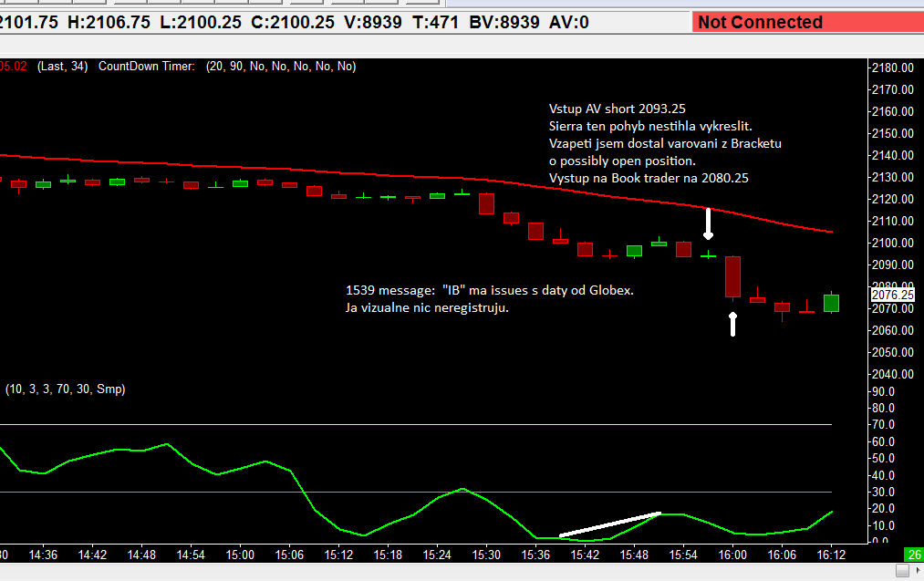This screenshot has height=581, width=924.
Task: Click the last green candlestick at 16:12
Action: (x=831, y=303)
